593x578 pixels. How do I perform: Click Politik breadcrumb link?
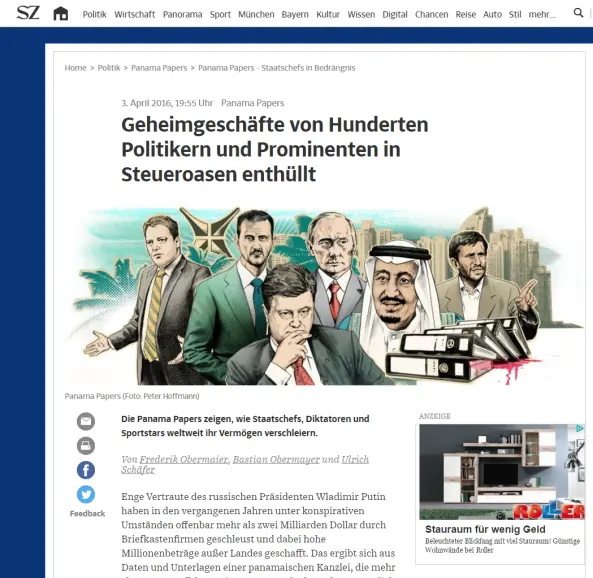tap(109, 68)
